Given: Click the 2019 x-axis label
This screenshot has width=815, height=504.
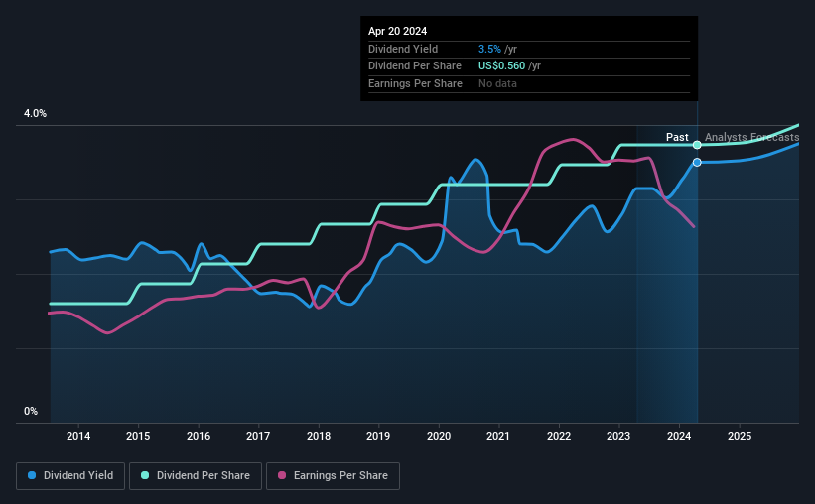Looking at the screenshot, I should click(378, 436).
